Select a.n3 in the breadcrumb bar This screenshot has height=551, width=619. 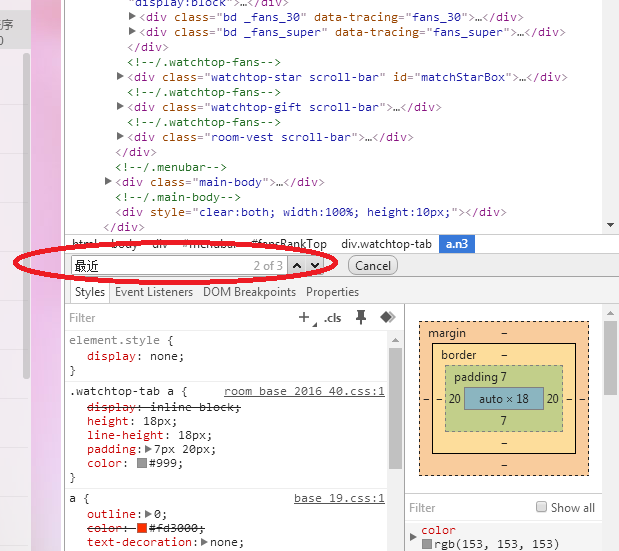457,244
